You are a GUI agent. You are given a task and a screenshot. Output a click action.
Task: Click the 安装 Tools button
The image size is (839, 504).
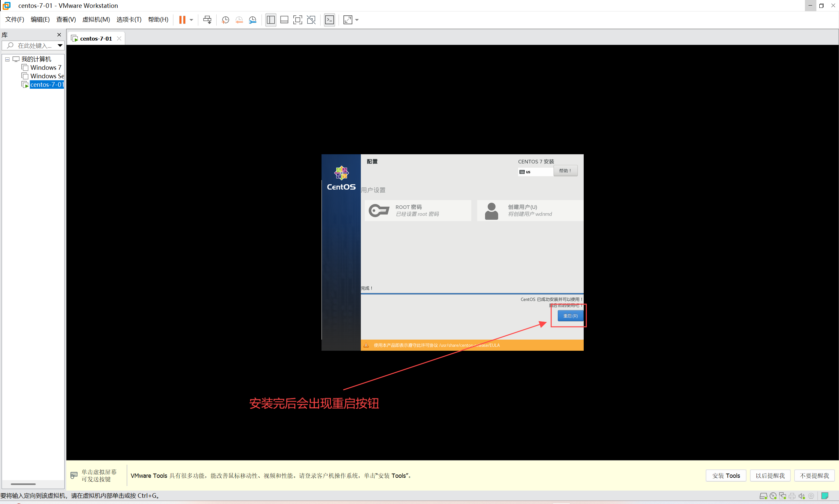pos(726,476)
